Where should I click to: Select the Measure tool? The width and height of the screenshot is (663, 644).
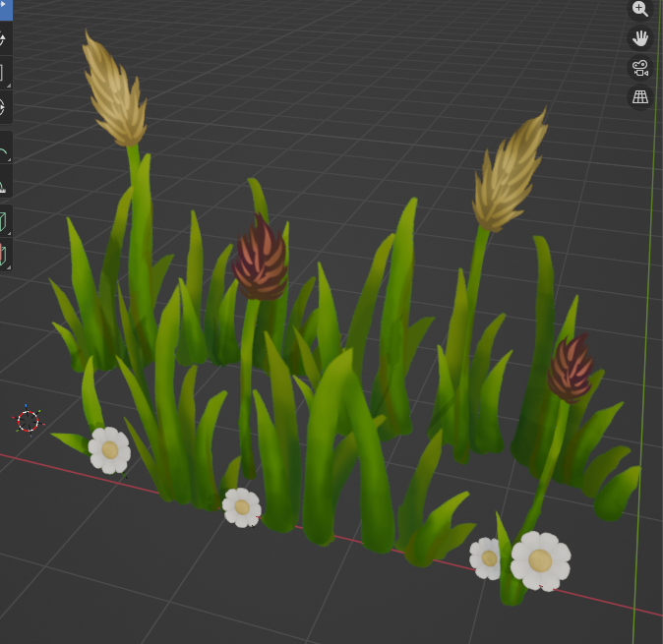coord(5,182)
